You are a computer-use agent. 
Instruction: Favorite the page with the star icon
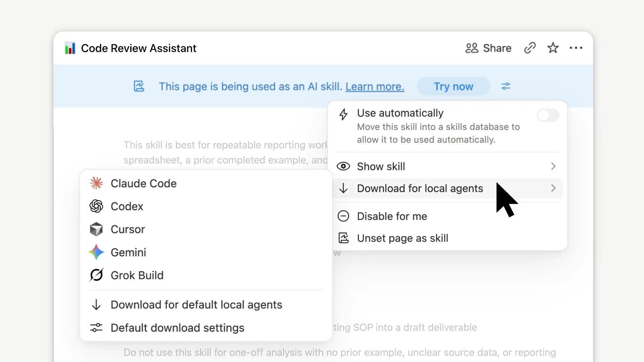(553, 48)
